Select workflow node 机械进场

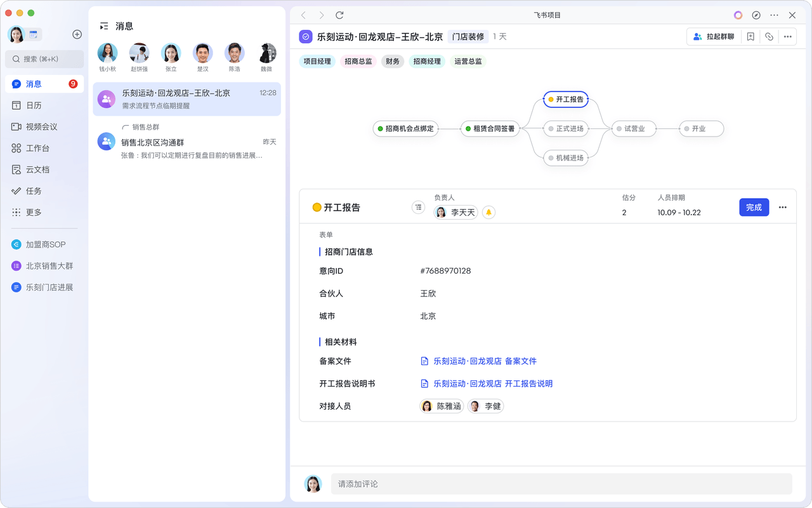566,158
